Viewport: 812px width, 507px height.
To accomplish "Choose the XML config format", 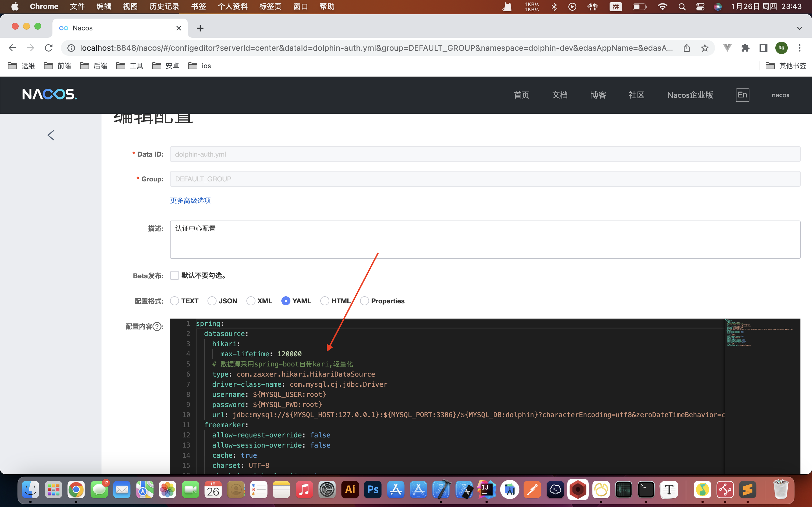I will click(251, 301).
